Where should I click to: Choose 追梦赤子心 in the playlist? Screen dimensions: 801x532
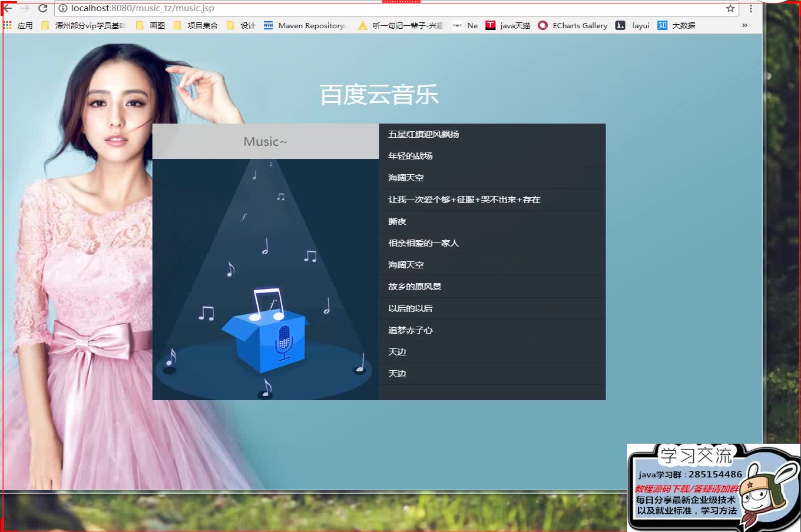click(x=492, y=330)
